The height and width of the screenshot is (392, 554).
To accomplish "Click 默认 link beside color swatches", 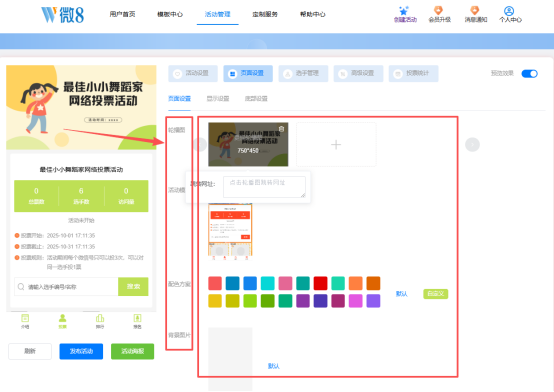I will [x=402, y=294].
